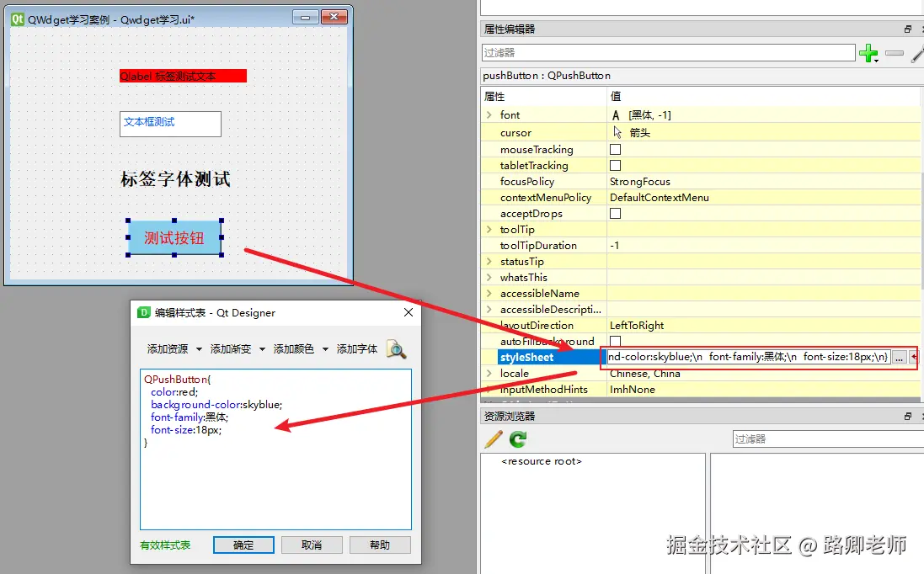Select the <resource root> tree item
924x574 pixels.
542,461
